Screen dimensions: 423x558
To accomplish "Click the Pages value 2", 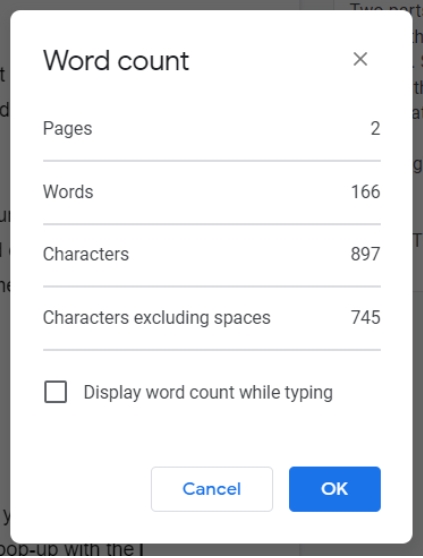I will [x=376, y=128].
